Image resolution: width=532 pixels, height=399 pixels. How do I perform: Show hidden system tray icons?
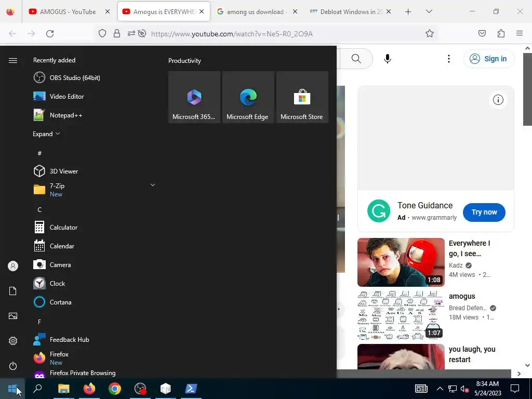tap(440, 389)
